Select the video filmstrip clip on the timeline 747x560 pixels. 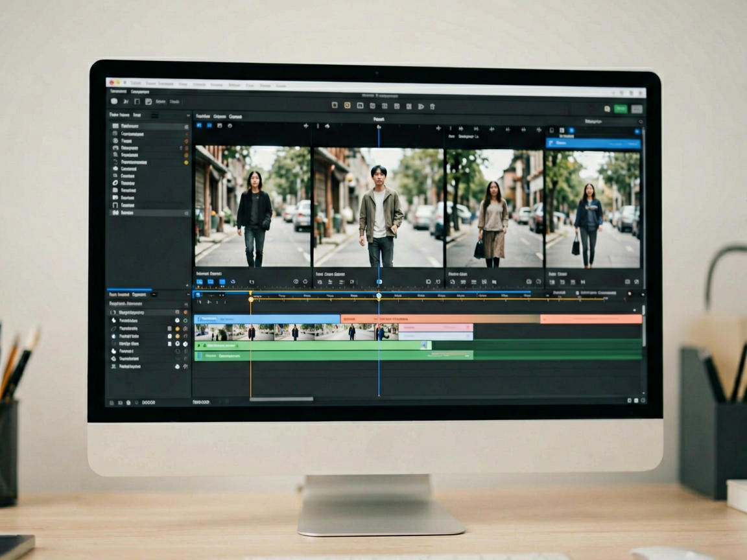(296, 332)
